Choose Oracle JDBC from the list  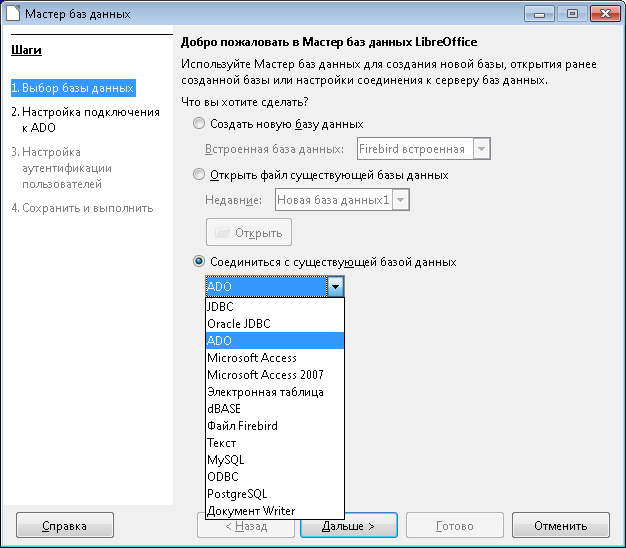[x=275, y=324]
